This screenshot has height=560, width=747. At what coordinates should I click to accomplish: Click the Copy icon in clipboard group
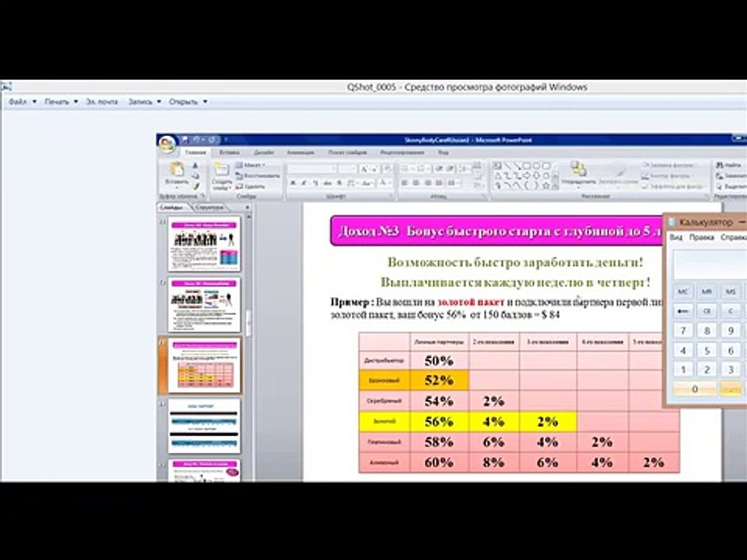(195, 176)
